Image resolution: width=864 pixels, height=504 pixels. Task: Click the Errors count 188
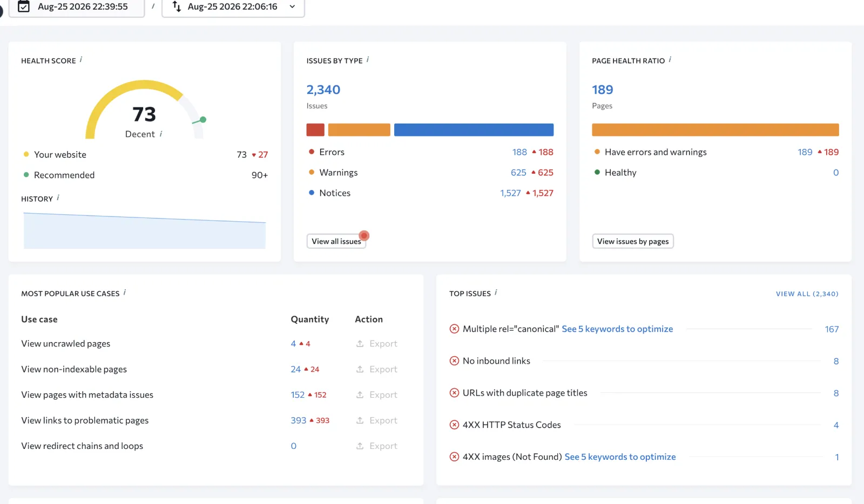click(x=519, y=152)
